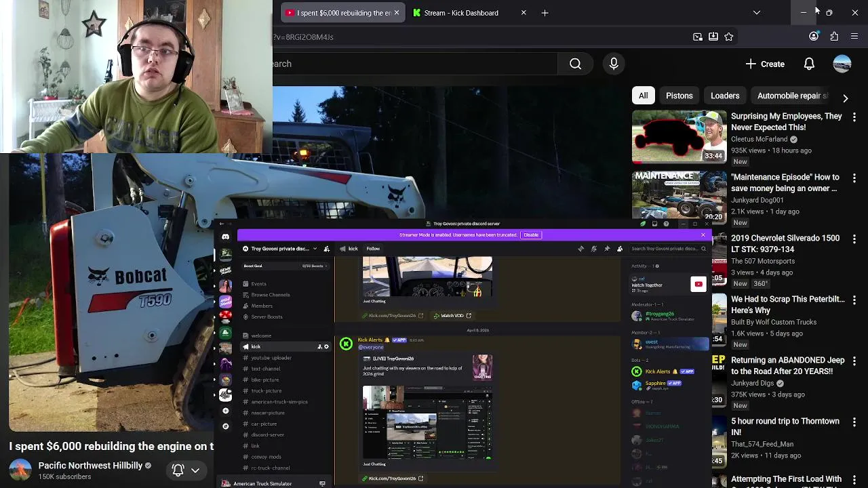Toggle Discord channel notification mute icon
The width and height of the screenshot is (868, 488).
click(594, 249)
